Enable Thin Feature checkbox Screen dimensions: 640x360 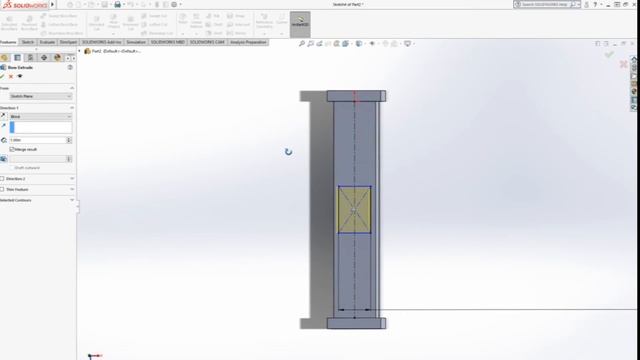click(2, 189)
